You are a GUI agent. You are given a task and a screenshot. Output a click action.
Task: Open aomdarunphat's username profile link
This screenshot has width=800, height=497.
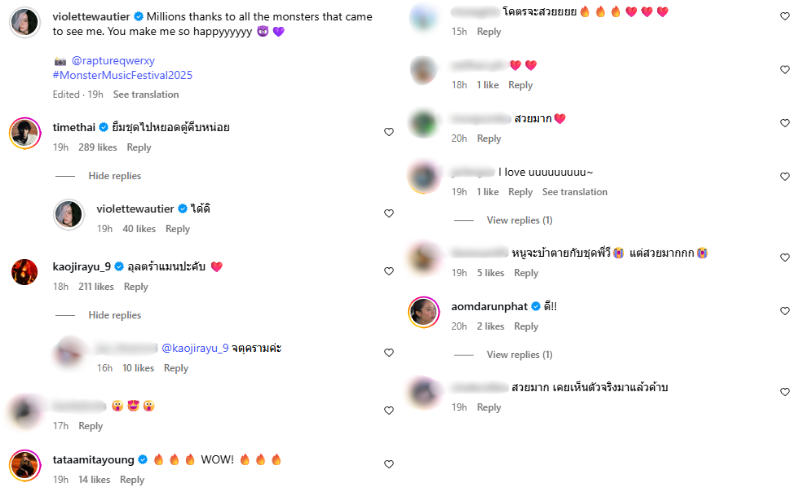coord(489,306)
